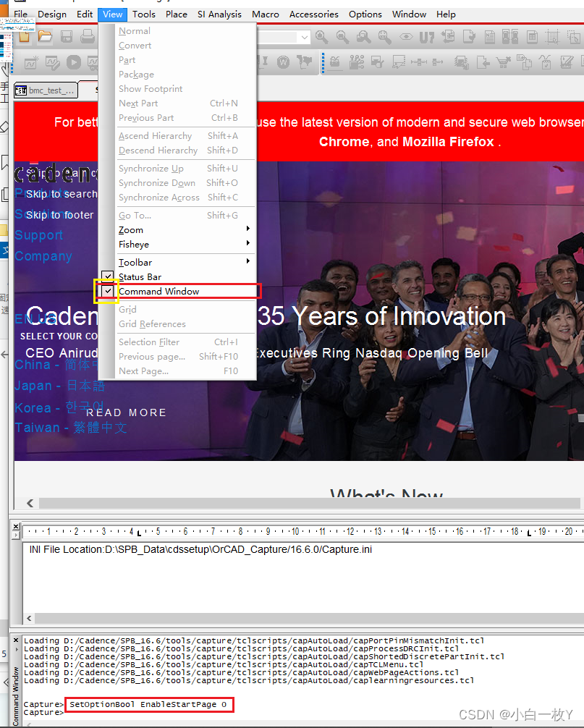Screen dimensions: 584x728
Task: Select the Zoom Out toolbar icon
Action: (342, 38)
